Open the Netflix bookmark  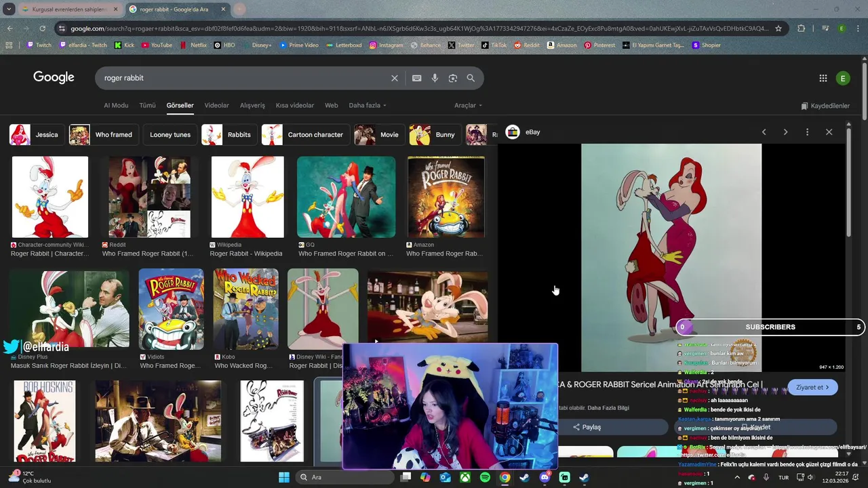pos(193,45)
